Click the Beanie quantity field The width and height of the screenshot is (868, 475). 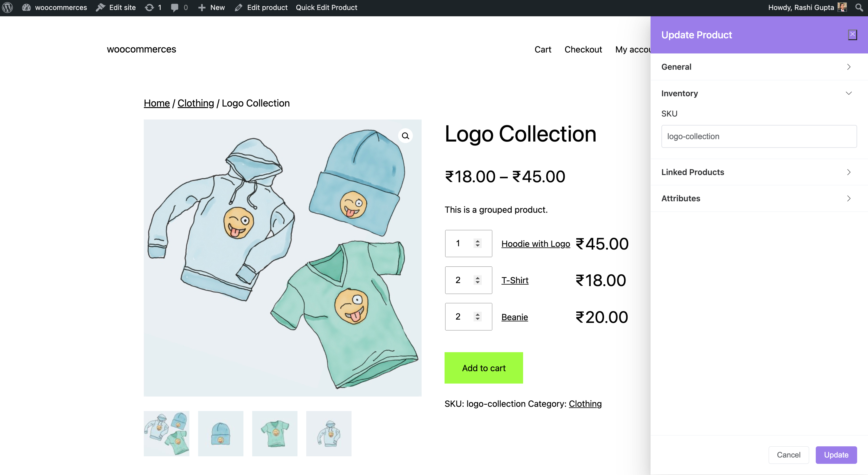468,317
